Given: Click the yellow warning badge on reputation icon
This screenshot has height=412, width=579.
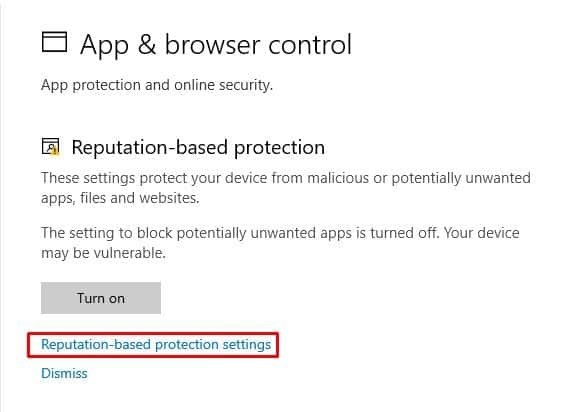Looking at the screenshot, I should [x=55, y=151].
